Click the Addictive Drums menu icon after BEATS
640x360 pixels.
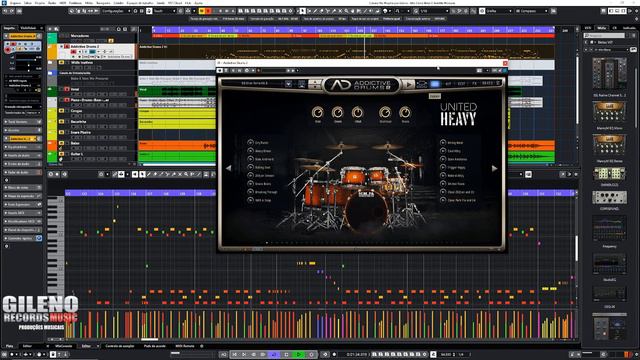pos(498,83)
